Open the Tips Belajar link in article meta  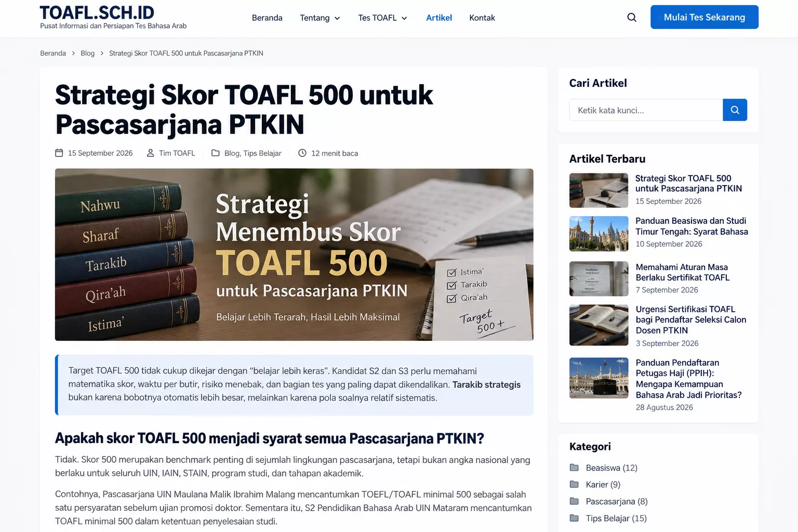(262, 153)
